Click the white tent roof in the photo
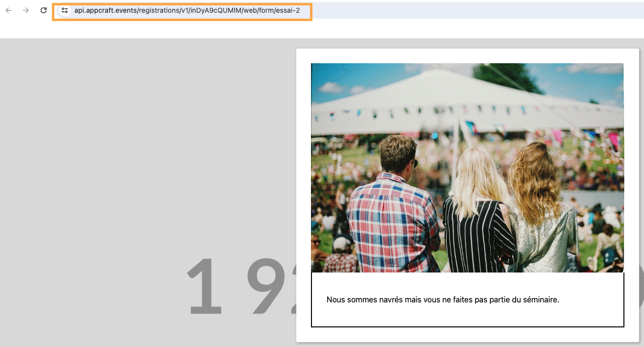 [441, 88]
